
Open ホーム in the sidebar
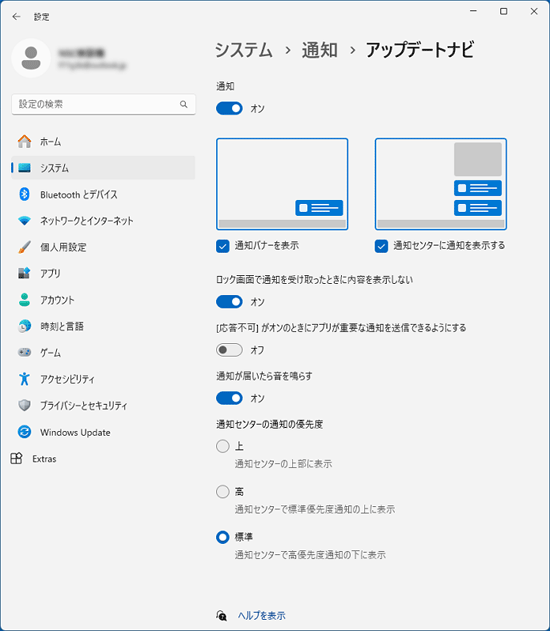pyautogui.click(x=103, y=141)
